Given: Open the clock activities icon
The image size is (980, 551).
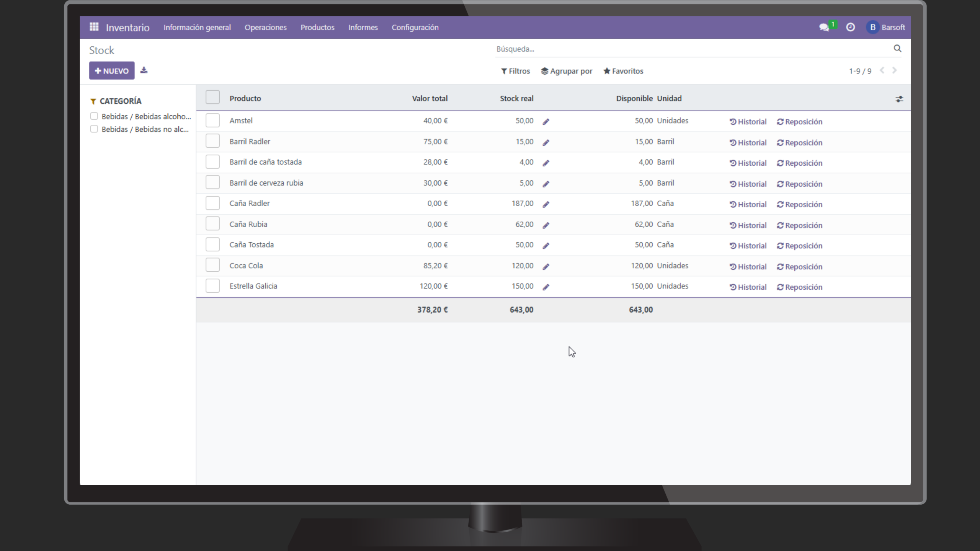Looking at the screenshot, I should 850,27.
